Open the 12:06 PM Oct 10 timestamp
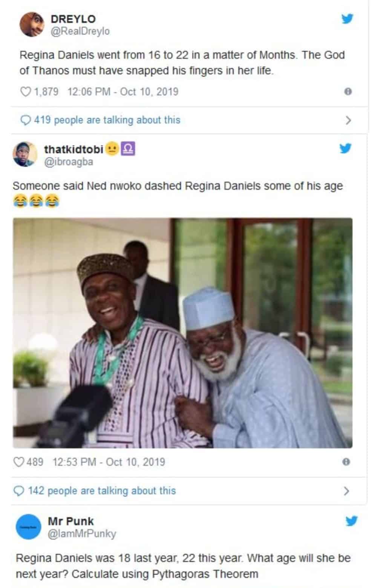The image size is (386, 588). click(123, 92)
